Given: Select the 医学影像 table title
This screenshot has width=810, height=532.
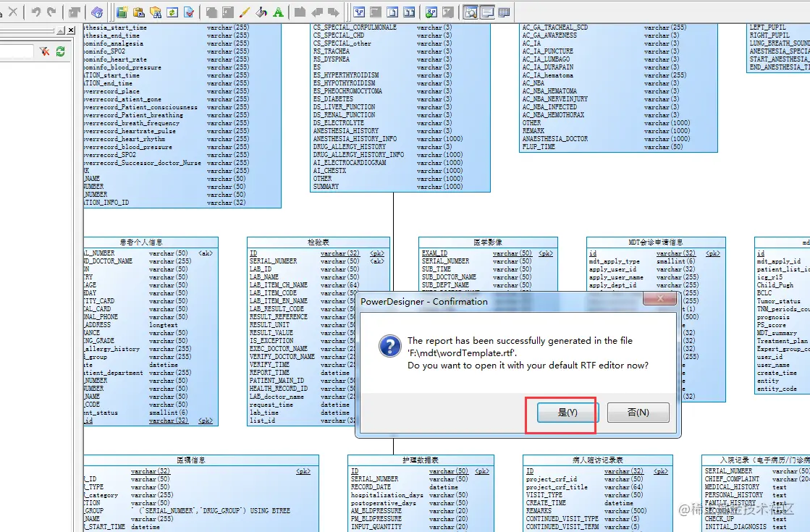Looking at the screenshot, I should 488,242.
